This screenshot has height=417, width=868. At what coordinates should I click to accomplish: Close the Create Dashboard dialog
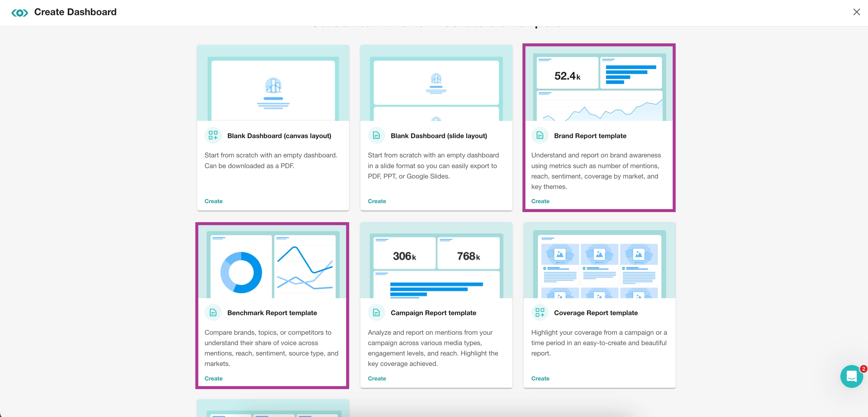click(x=856, y=12)
